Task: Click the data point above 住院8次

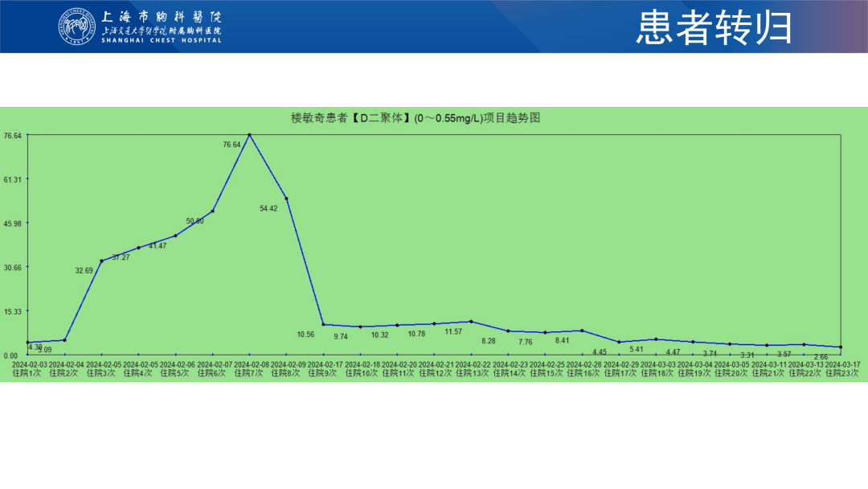Action: pos(286,199)
